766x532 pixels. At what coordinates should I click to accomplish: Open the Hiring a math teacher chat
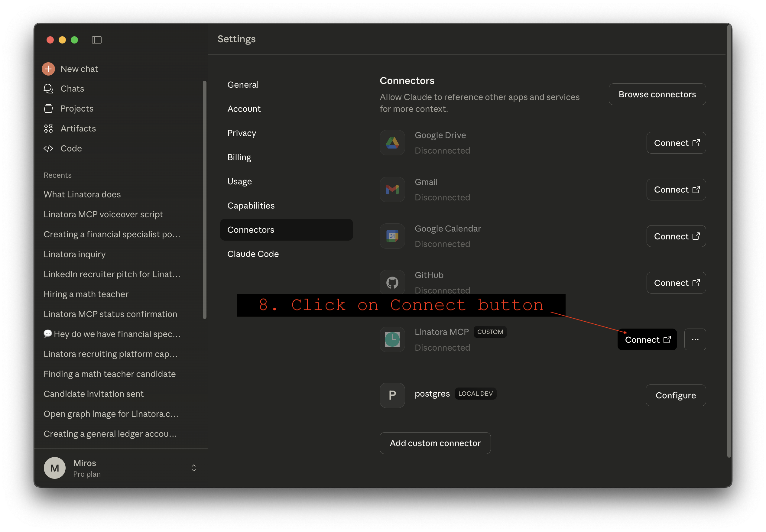click(x=86, y=294)
